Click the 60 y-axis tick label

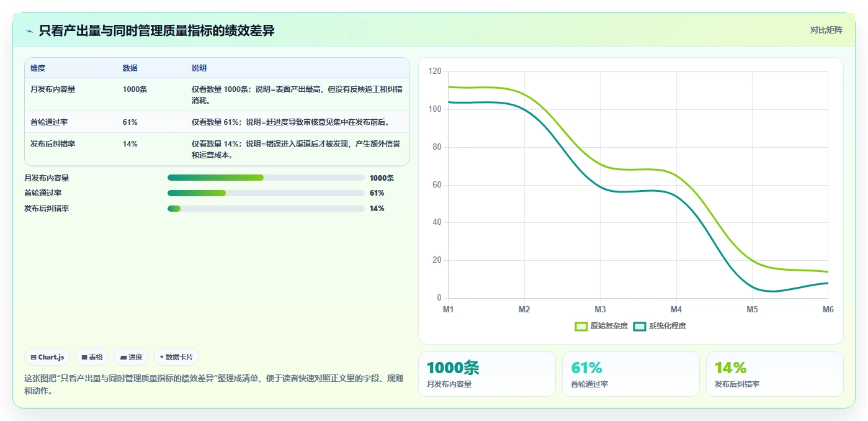click(437, 185)
